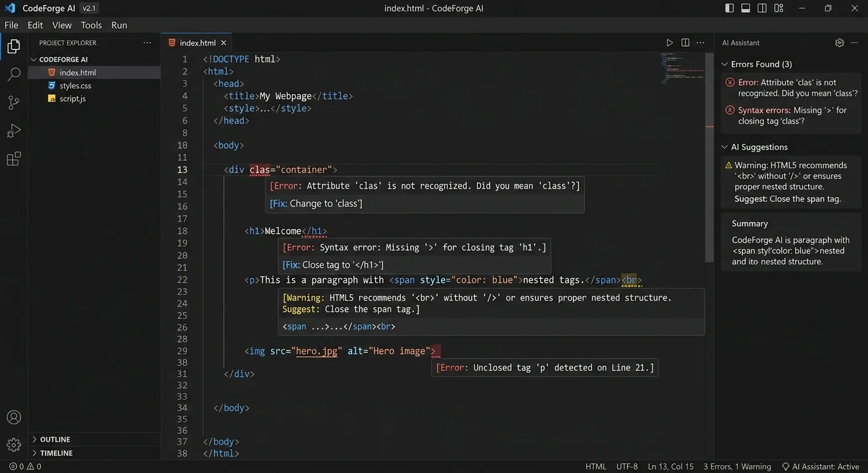Open the Run menu
The width and height of the screenshot is (868, 473).
tap(119, 25)
